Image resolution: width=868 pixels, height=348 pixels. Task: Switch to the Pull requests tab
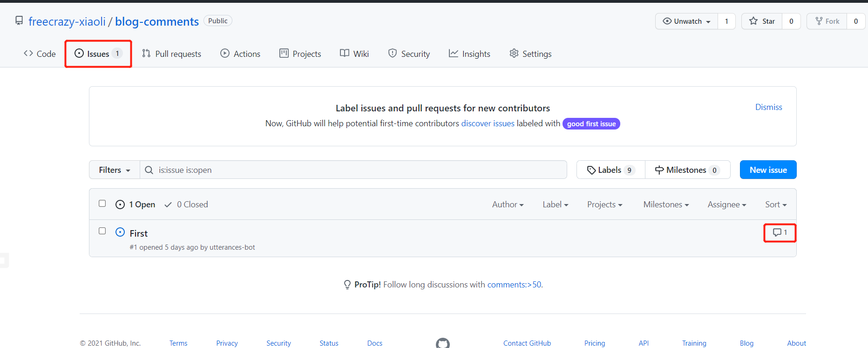point(172,54)
